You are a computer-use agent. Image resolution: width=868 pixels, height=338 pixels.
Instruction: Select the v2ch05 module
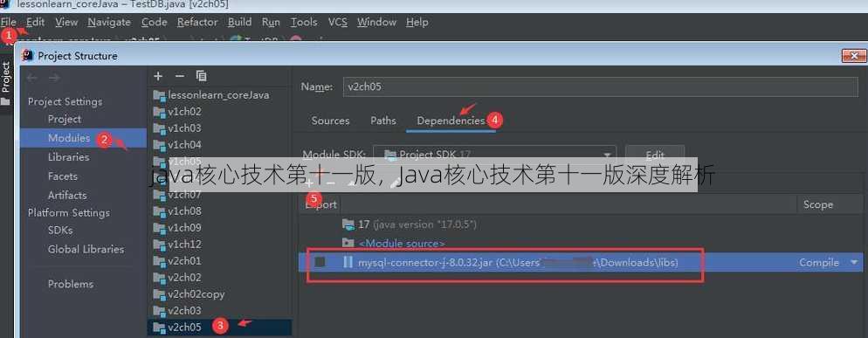[x=219, y=327]
